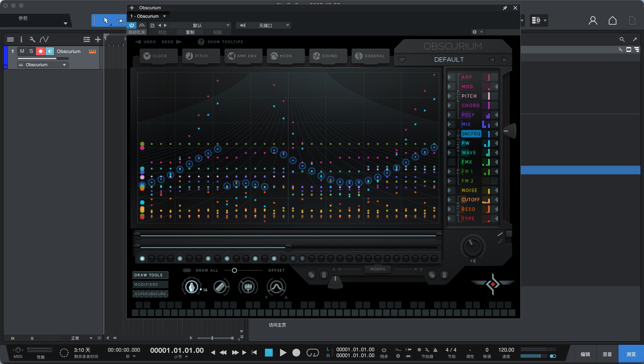This screenshot has width=644, height=364.
Task: Switch to the MODIFIERS tab
Action: (x=150, y=284)
